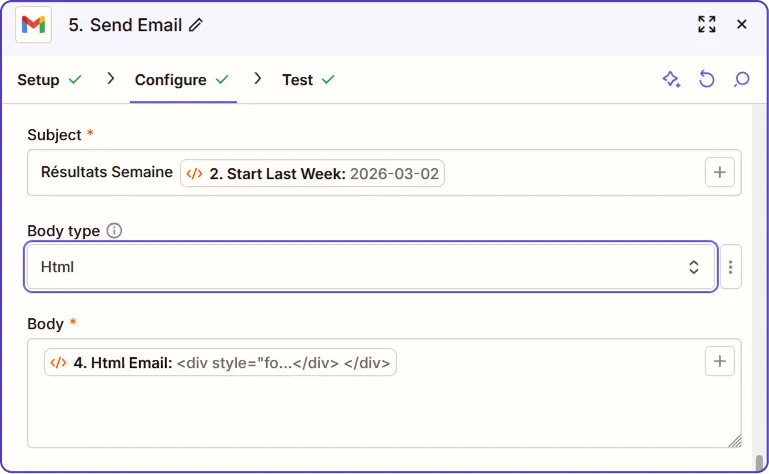The height and width of the screenshot is (474, 769).
Task: Select the Start Last Week data pill
Action: (x=312, y=173)
